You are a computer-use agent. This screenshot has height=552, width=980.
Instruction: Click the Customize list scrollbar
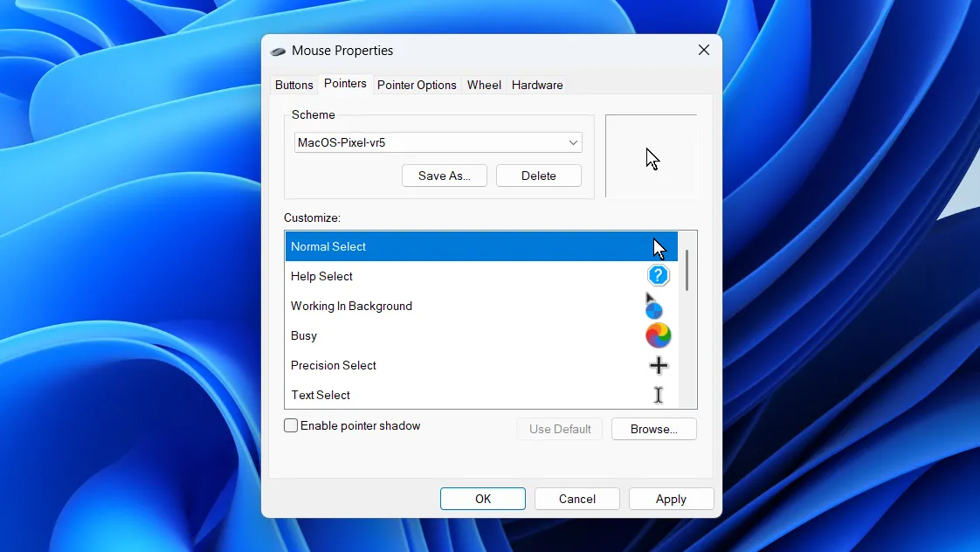(686, 271)
